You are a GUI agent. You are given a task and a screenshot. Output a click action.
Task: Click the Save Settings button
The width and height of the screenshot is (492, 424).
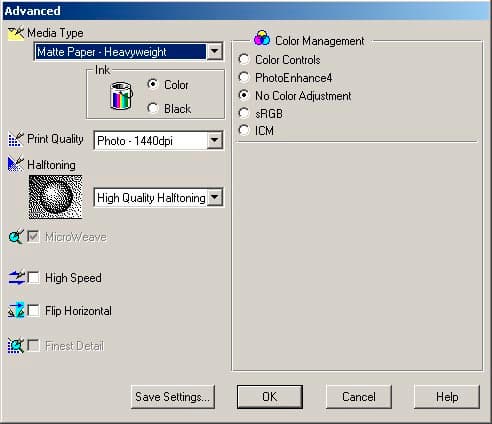pos(173,397)
